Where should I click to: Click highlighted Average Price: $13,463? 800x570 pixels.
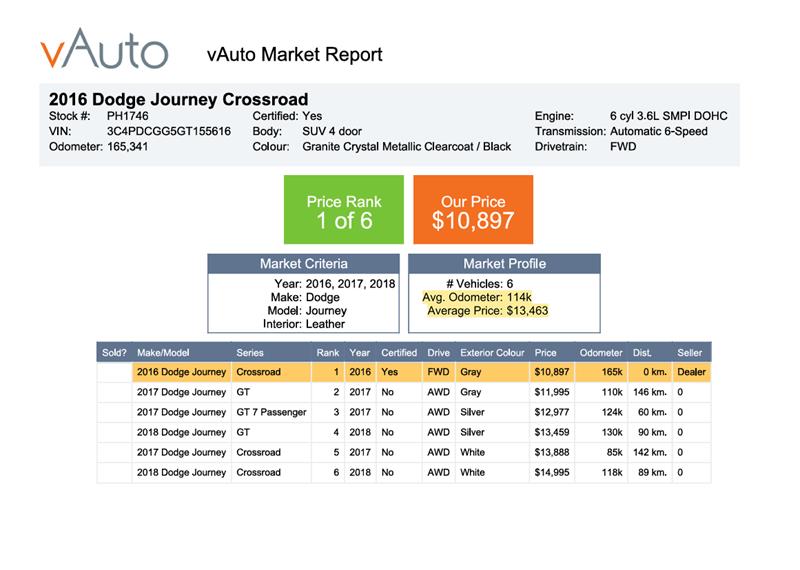[x=488, y=311]
